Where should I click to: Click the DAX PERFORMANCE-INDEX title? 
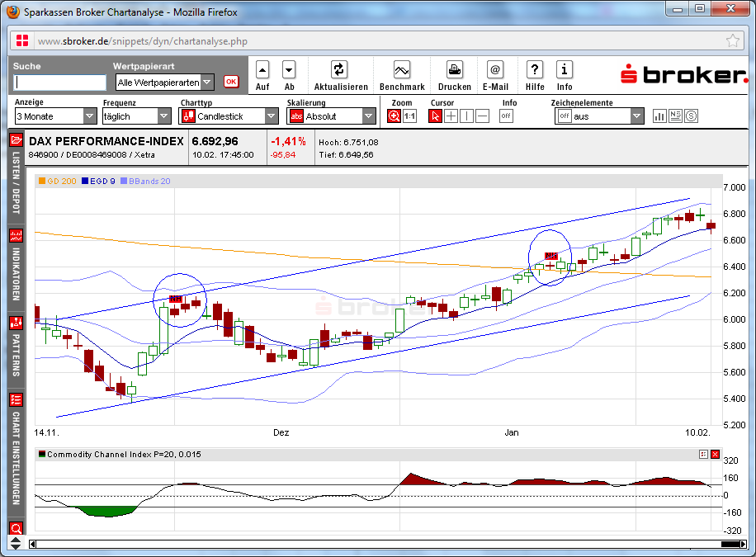click(106, 141)
